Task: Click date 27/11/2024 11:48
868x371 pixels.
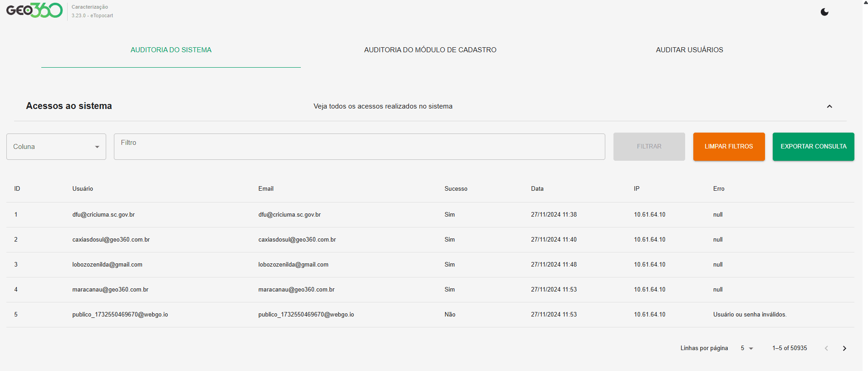Action: 554,265
